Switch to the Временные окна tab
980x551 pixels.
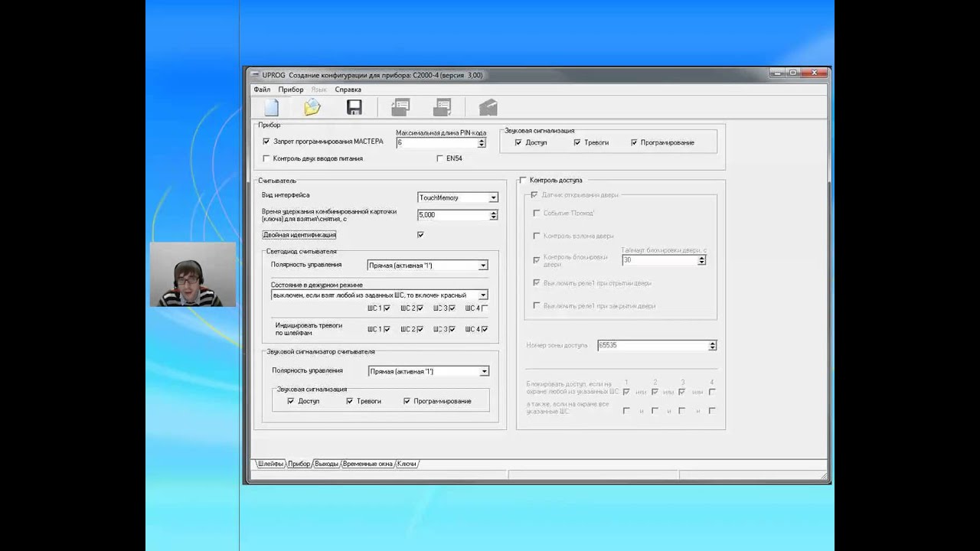pyautogui.click(x=368, y=464)
